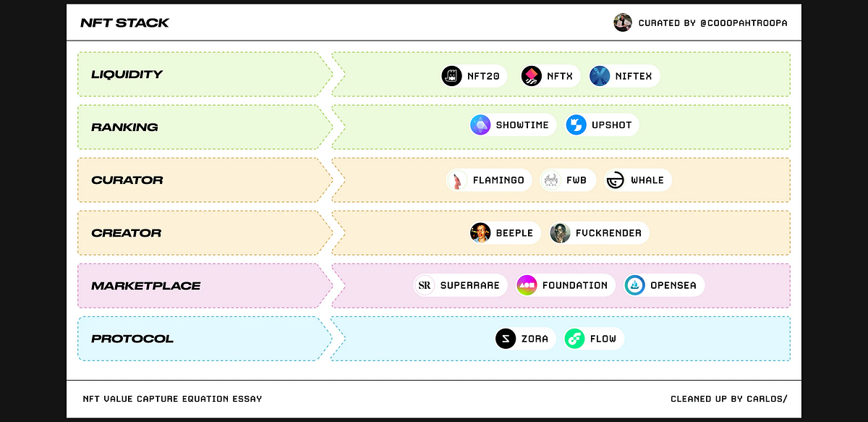Screen dimensions: 868x422
Task: Select the Whale logo icon
Action: point(616,180)
